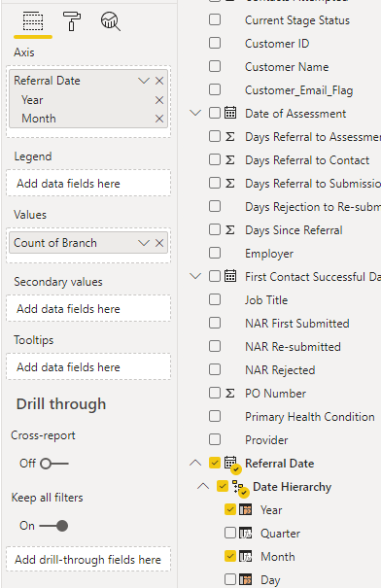Check the Current Stage Status field
The width and height of the screenshot is (381, 588).
[215, 19]
